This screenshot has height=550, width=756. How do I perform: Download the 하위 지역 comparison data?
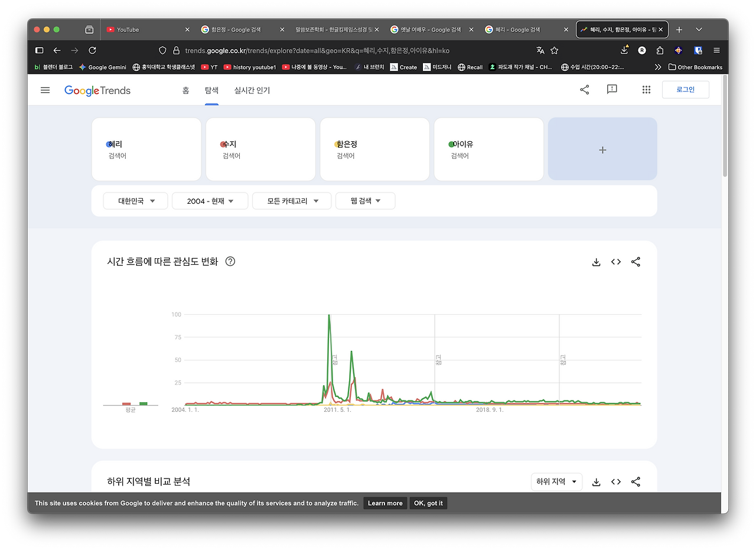[x=596, y=481]
